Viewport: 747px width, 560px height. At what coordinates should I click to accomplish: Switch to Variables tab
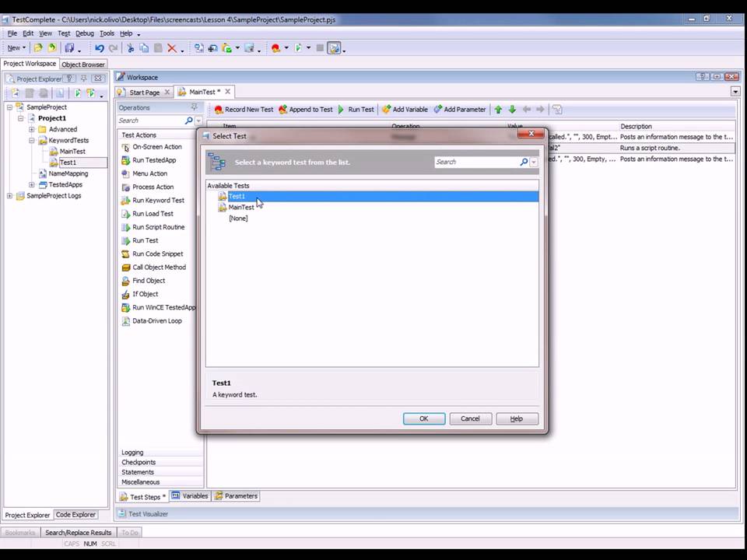pyautogui.click(x=190, y=496)
